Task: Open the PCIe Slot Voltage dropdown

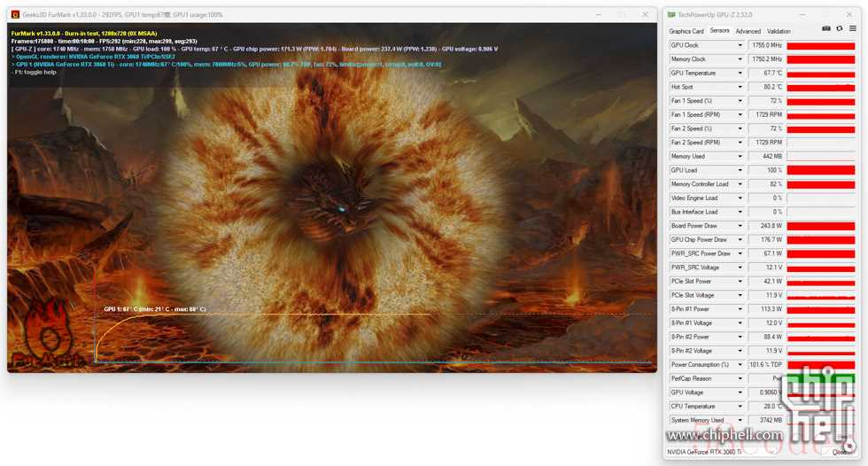Action: click(740, 296)
